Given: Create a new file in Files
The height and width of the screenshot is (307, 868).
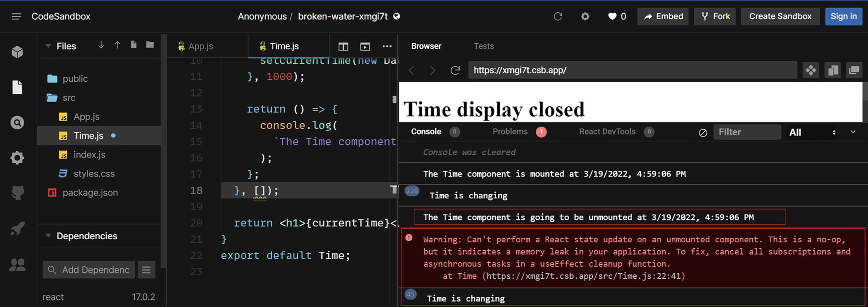Looking at the screenshot, I should tap(133, 45).
